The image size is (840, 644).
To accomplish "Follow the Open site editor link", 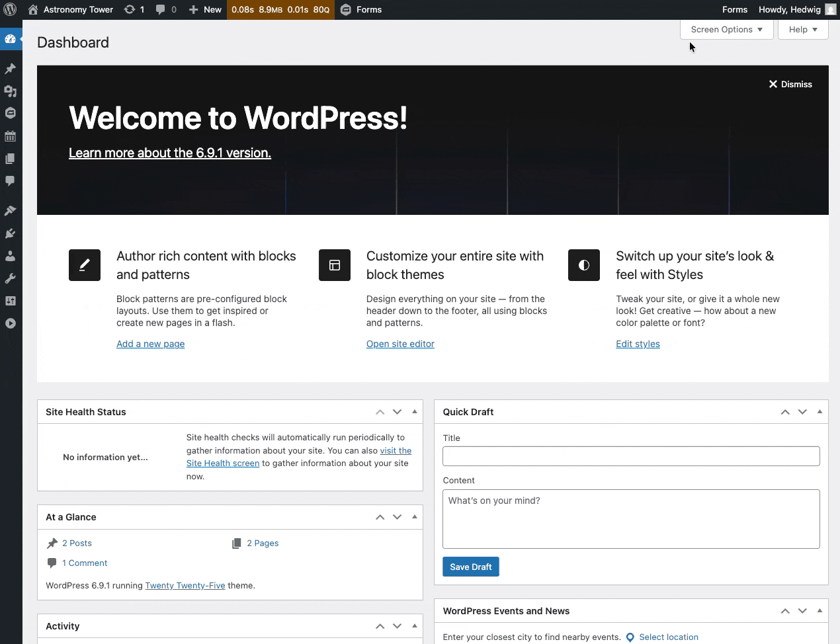I will (x=400, y=344).
